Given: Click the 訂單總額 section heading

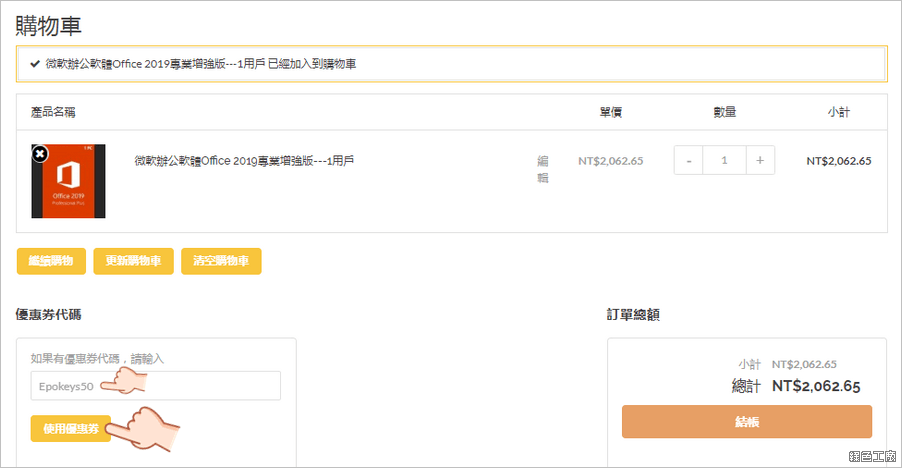Looking at the screenshot, I should [633, 314].
